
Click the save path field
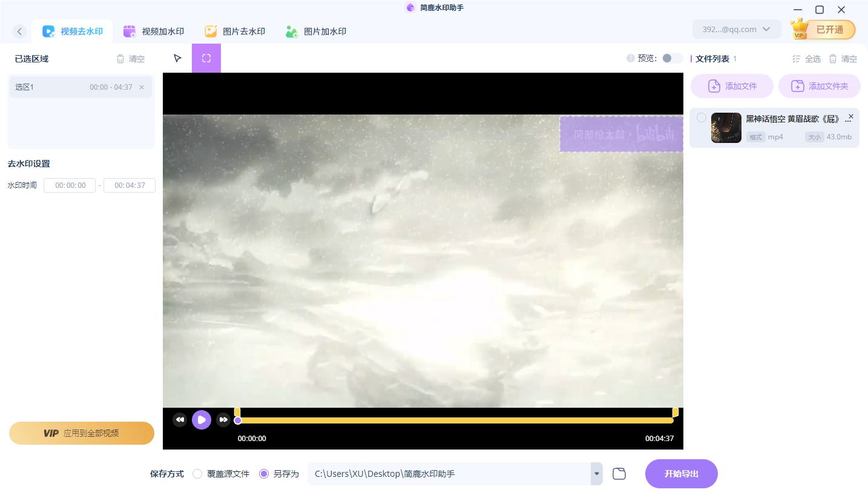click(x=449, y=474)
